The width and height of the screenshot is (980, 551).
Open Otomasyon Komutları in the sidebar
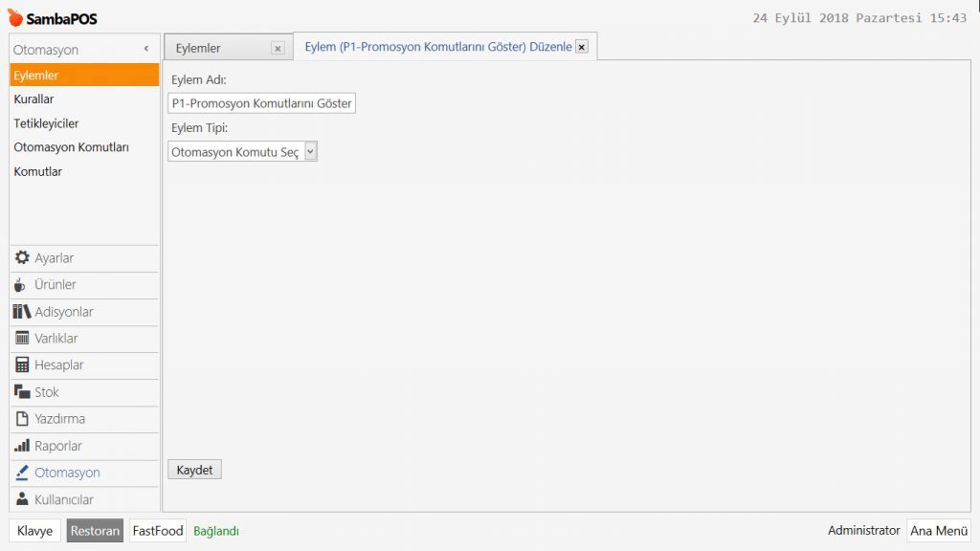click(x=71, y=147)
